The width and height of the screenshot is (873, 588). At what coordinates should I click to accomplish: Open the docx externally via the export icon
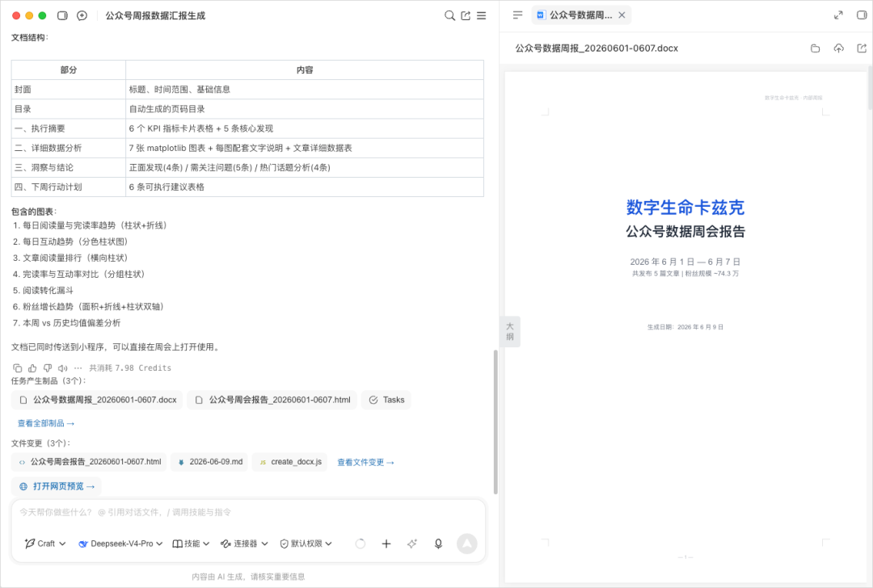click(862, 48)
